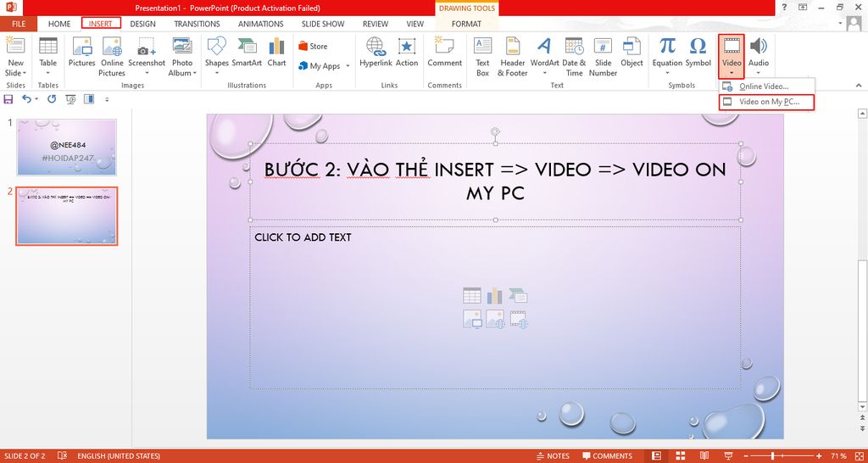The height and width of the screenshot is (463, 868).
Task: Open Ribbon Display Options
Action: coord(803,7)
